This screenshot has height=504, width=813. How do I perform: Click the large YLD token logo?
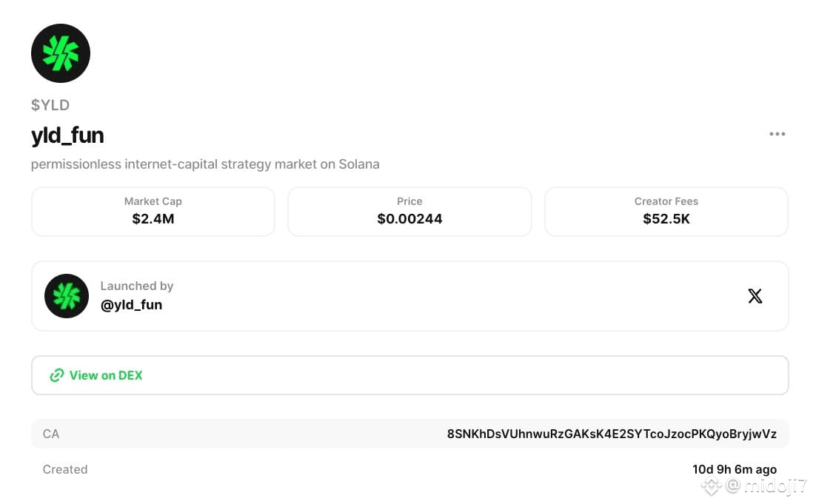coord(61,53)
